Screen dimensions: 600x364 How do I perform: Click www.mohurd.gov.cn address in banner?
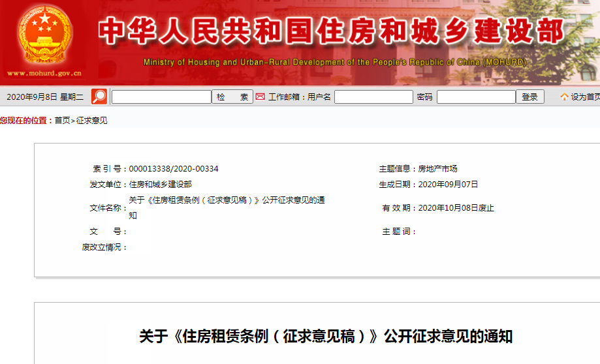(x=44, y=73)
